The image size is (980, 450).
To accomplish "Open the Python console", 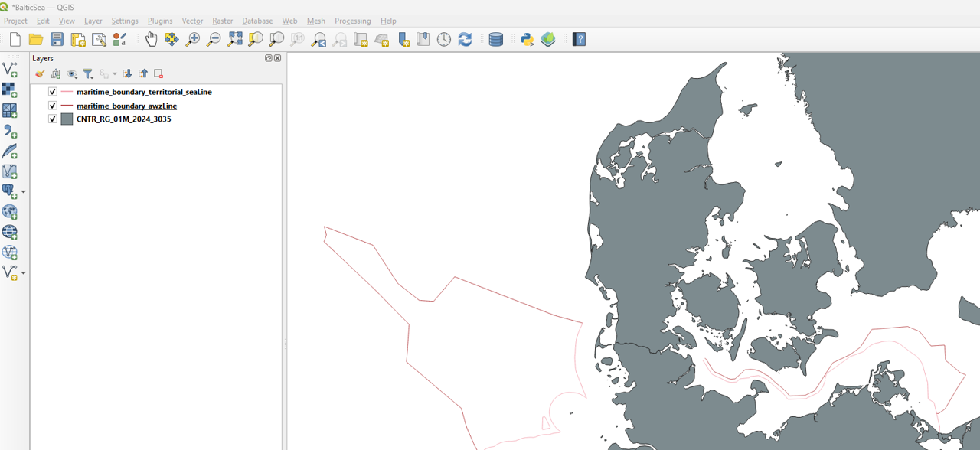I will [527, 39].
